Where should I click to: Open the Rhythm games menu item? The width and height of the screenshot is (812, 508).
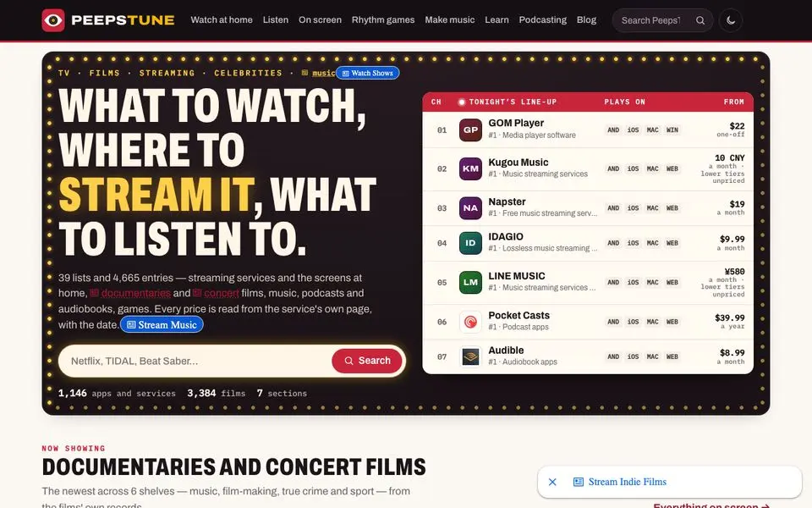coord(383,19)
